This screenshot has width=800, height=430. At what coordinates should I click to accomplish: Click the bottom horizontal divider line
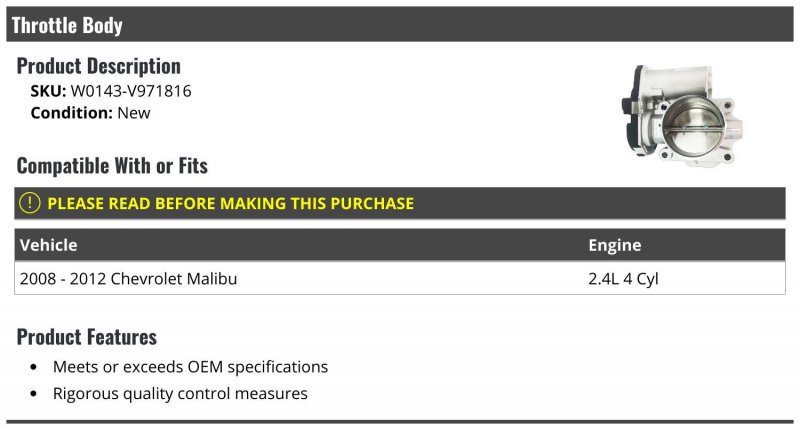click(x=400, y=421)
